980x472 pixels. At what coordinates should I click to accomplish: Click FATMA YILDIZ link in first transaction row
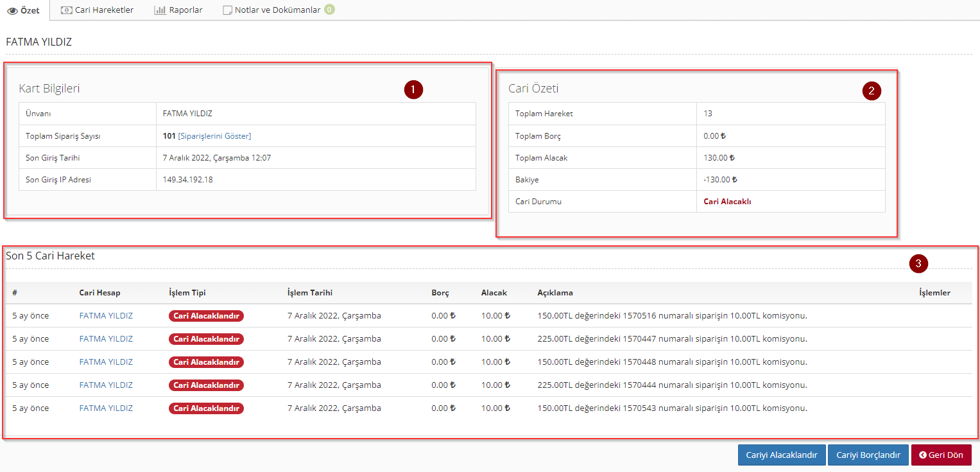coord(106,316)
